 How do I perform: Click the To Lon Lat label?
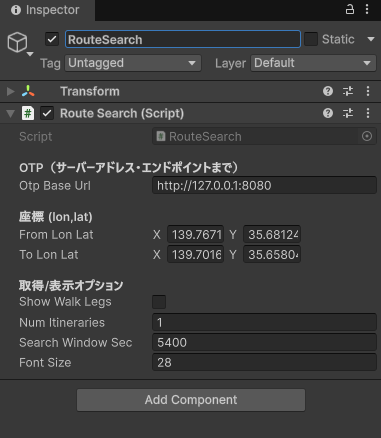[x=49, y=255]
